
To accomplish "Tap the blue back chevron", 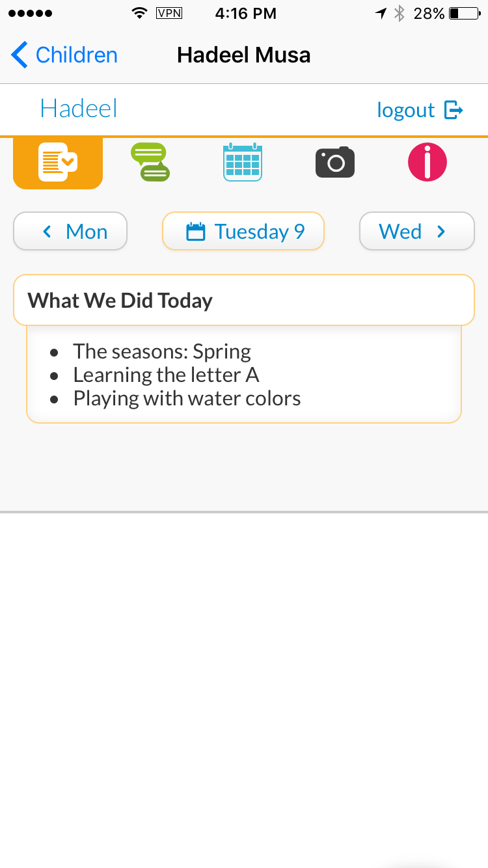I will (x=19, y=55).
